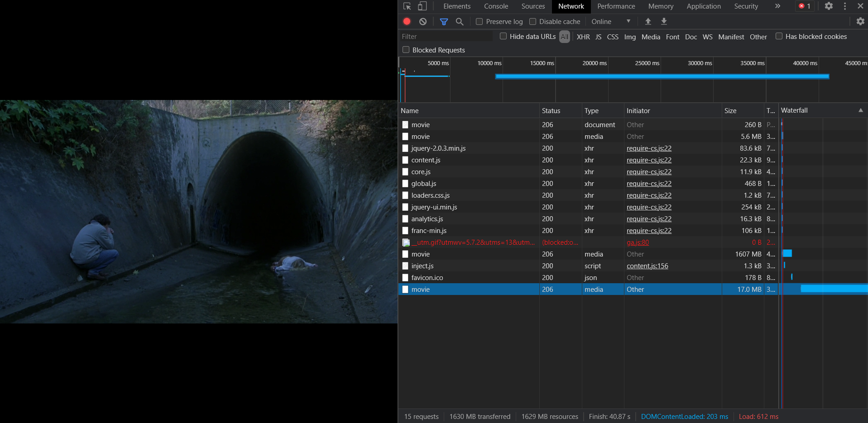Focus the Filter text field

coord(446,36)
